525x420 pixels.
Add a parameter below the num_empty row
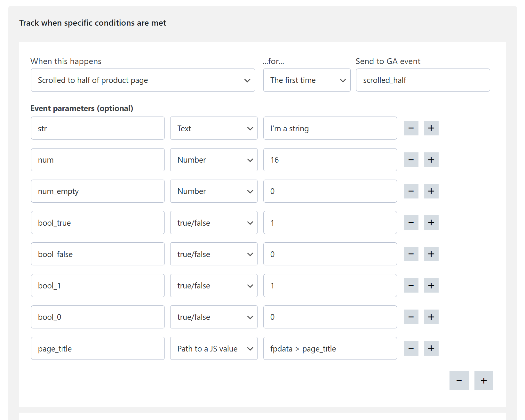pyautogui.click(x=431, y=191)
